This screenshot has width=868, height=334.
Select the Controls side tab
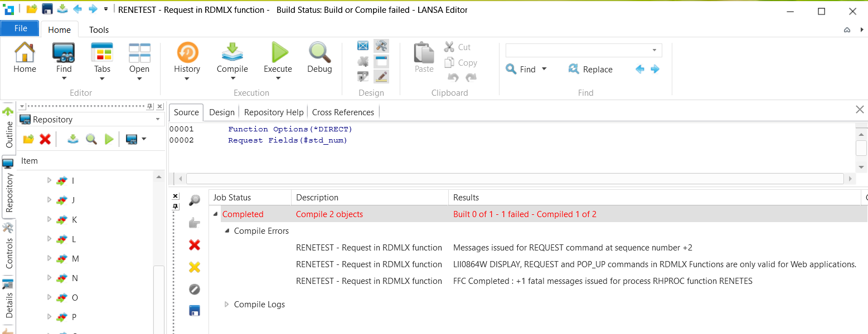click(x=8, y=248)
